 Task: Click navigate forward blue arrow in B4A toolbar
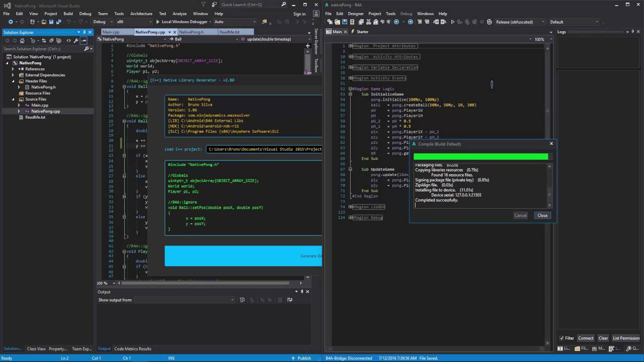(411, 22)
